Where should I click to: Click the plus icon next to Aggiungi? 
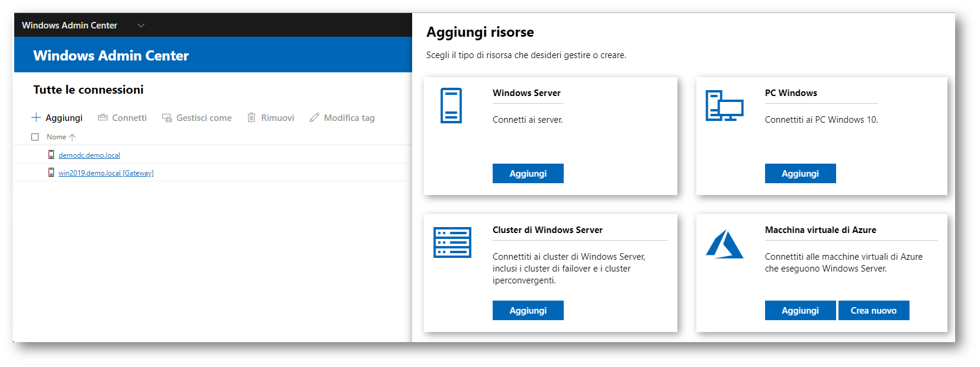(36, 117)
